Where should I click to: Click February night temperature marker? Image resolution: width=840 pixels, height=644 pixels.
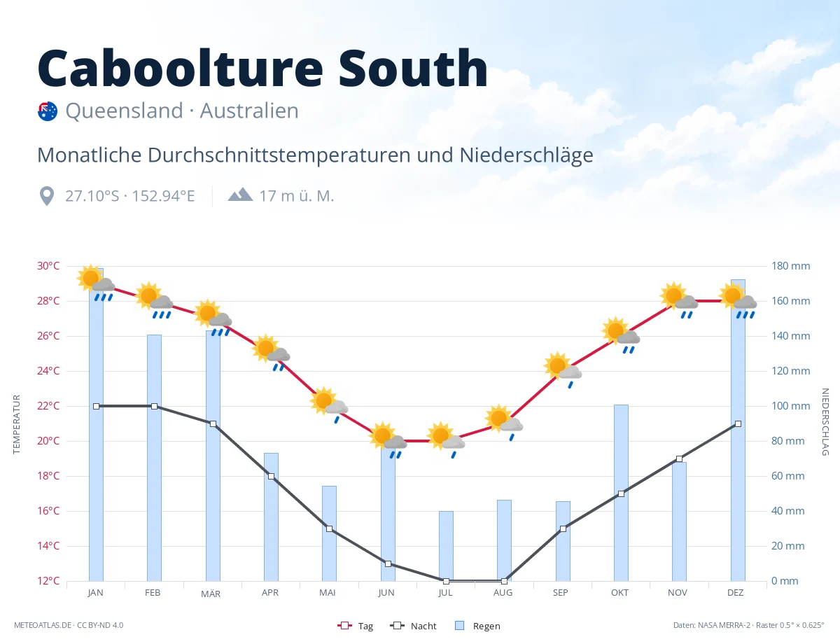tap(154, 406)
